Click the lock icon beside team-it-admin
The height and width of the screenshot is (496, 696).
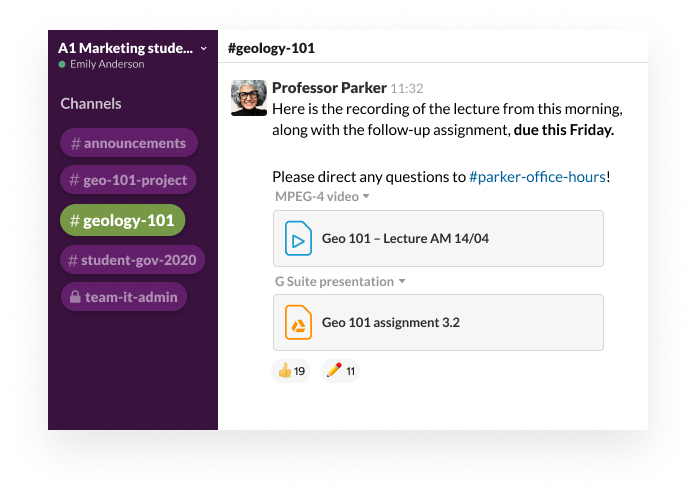coord(75,296)
